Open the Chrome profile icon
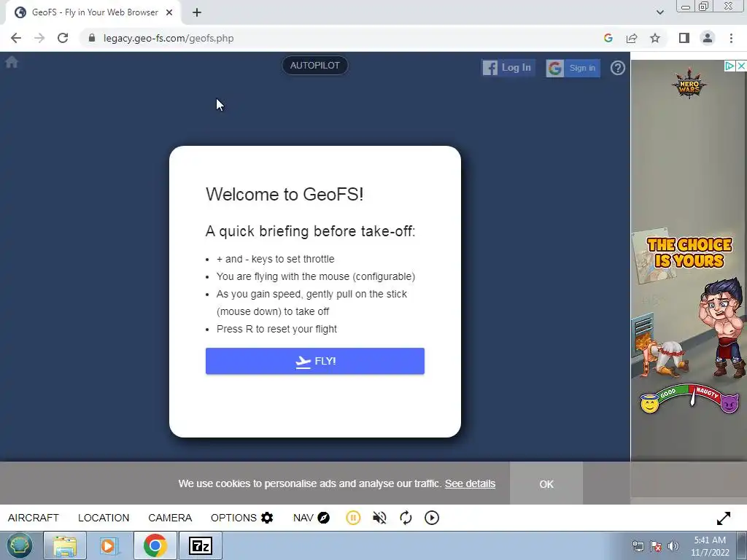Viewport: 747px width, 560px height. [708, 38]
